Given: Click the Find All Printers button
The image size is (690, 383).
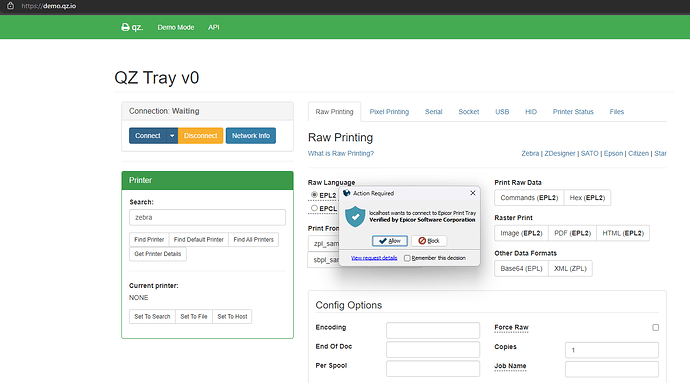Looking at the screenshot, I should pos(253,239).
